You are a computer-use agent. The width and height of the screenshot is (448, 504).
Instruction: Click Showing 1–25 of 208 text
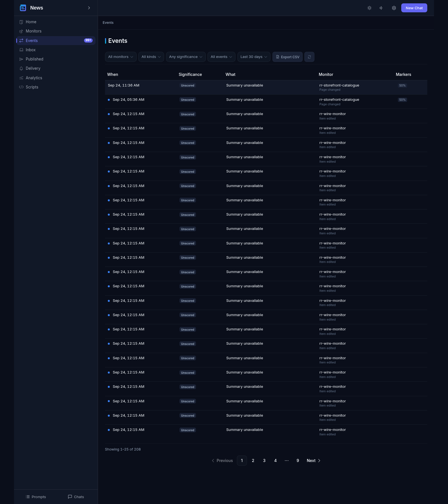(x=123, y=449)
